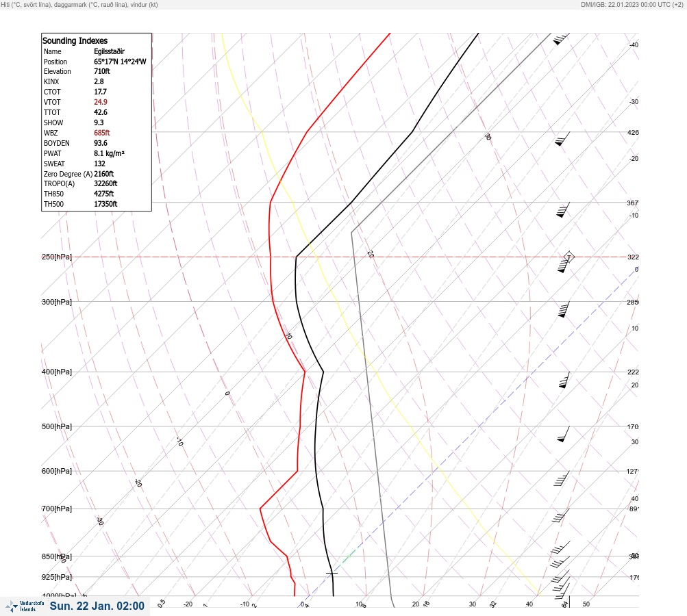Click the '300[hPa]' pressure label
The width and height of the screenshot is (687, 616).
57,302
